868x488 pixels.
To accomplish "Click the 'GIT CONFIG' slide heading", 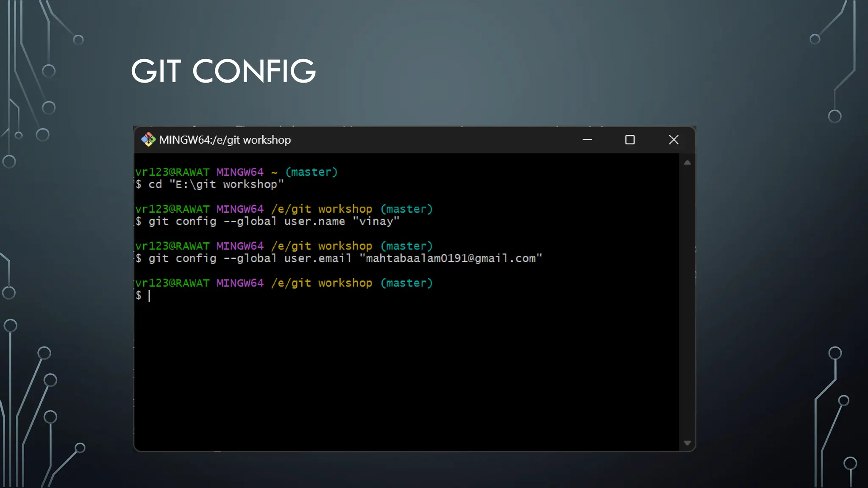I will [223, 71].
